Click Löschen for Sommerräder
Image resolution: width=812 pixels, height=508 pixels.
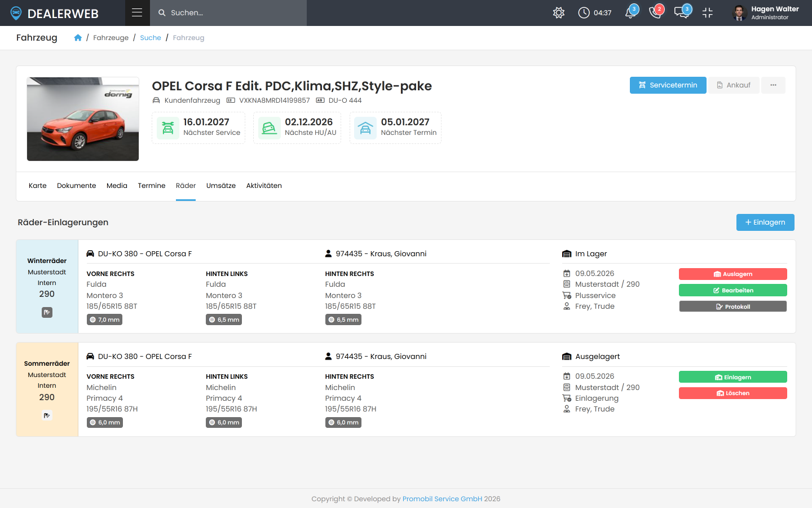[732, 393]
